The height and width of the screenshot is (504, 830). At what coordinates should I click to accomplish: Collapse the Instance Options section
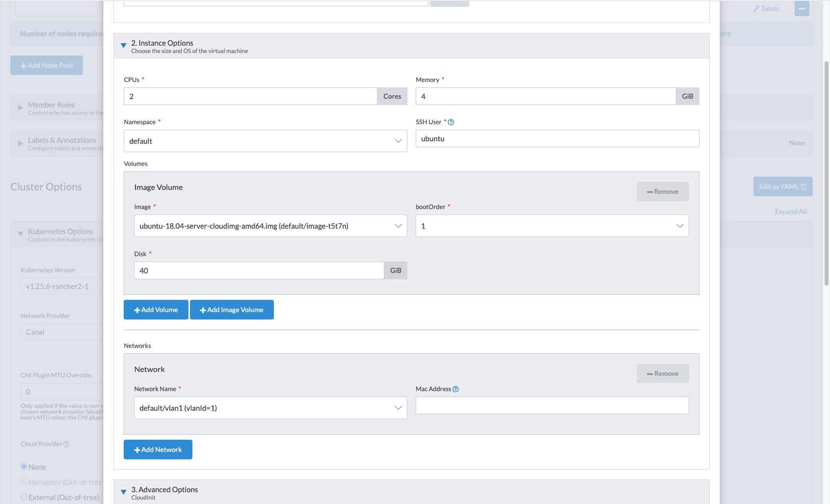click(123, 45)
